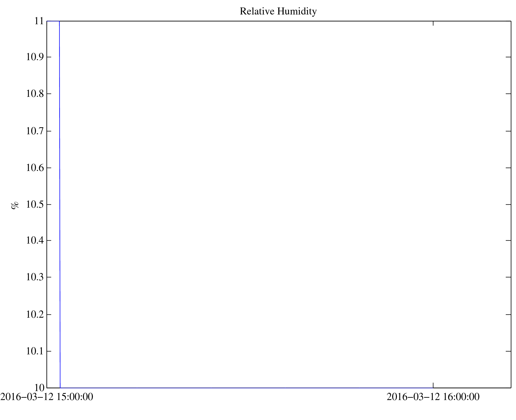Click the 10.7 y-axis tick label
Viewport: 516px width, 420px height.
click(35, 131)
